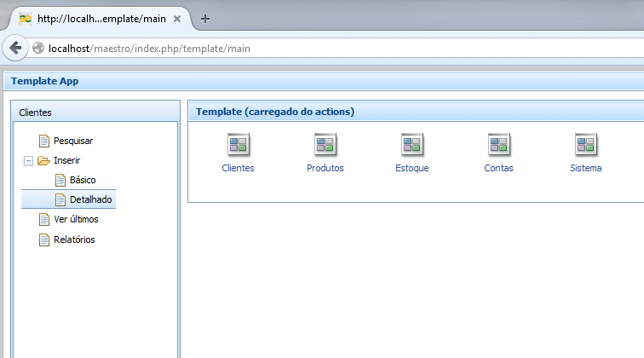Screen dimensions: 644x358
Task: Click the tab's page favicon
Action: pyautogui.click(x=26, y=19)
